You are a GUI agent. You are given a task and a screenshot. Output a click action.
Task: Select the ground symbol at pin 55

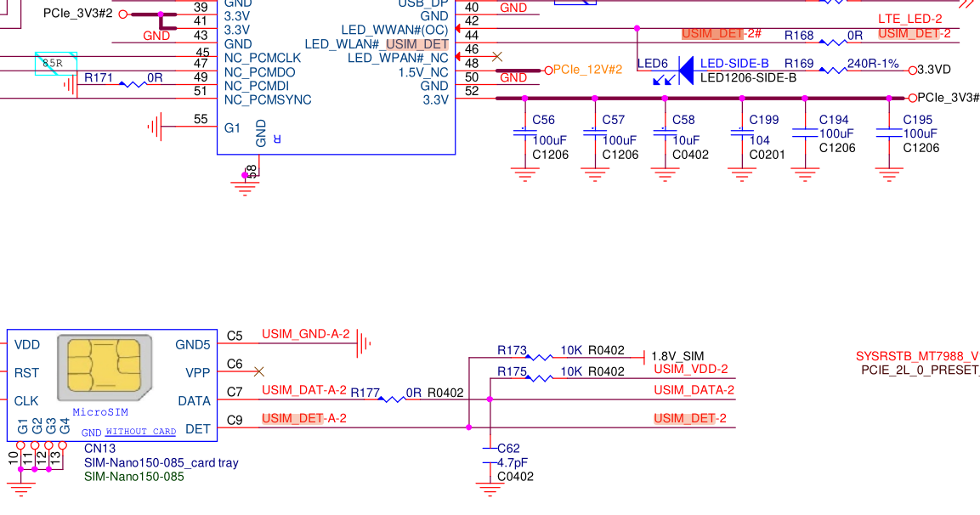(154, 127)
